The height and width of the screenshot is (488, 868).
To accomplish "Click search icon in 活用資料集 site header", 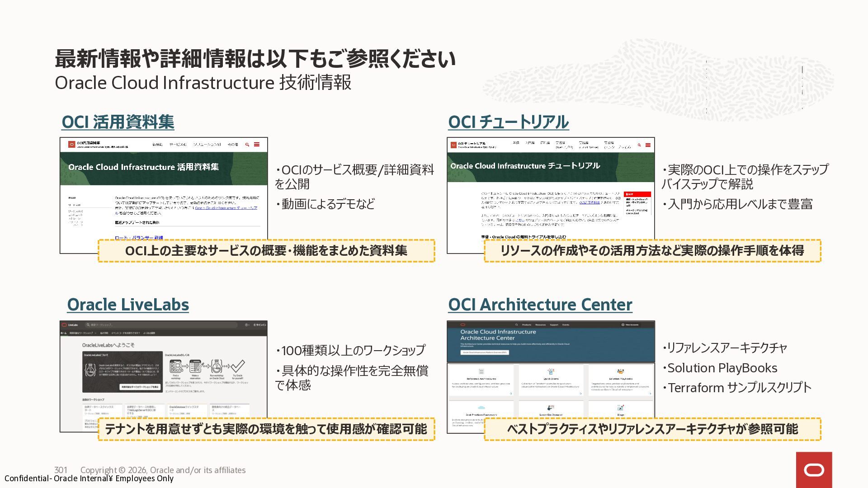I will pyautogui.click(x=247, y=145).
